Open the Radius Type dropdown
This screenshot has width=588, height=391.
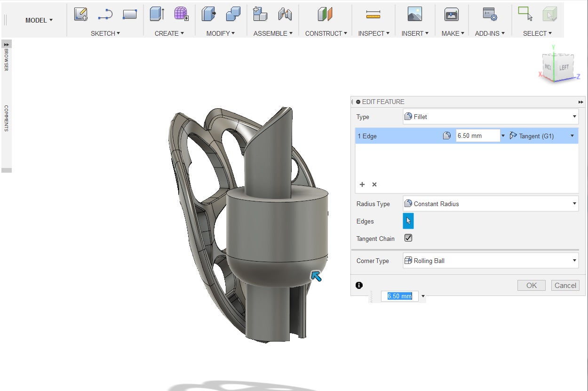[x=491, y=204]
